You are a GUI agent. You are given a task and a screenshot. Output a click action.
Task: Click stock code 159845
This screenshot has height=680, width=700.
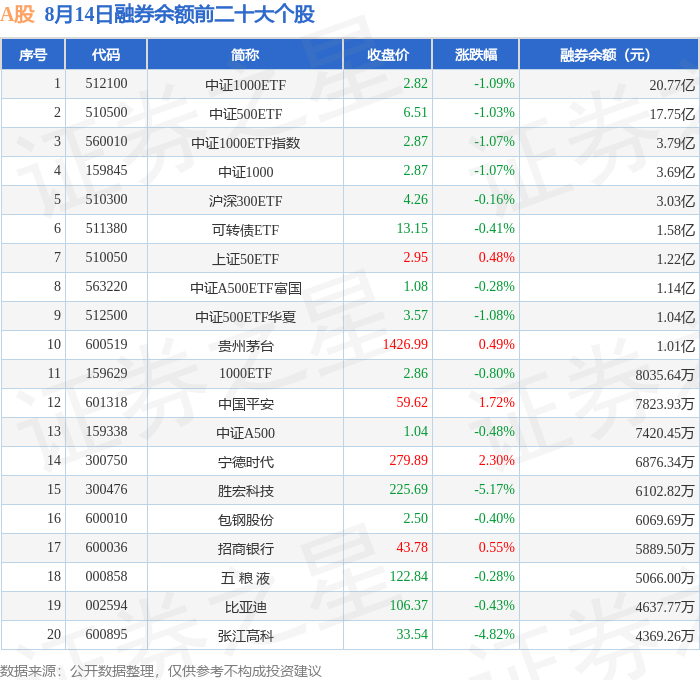tap(106, 170)
